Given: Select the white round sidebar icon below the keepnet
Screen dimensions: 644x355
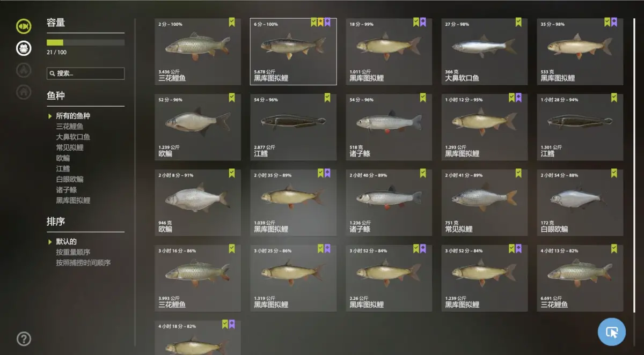Looking at the screenshot, I should tap(24, 48).
